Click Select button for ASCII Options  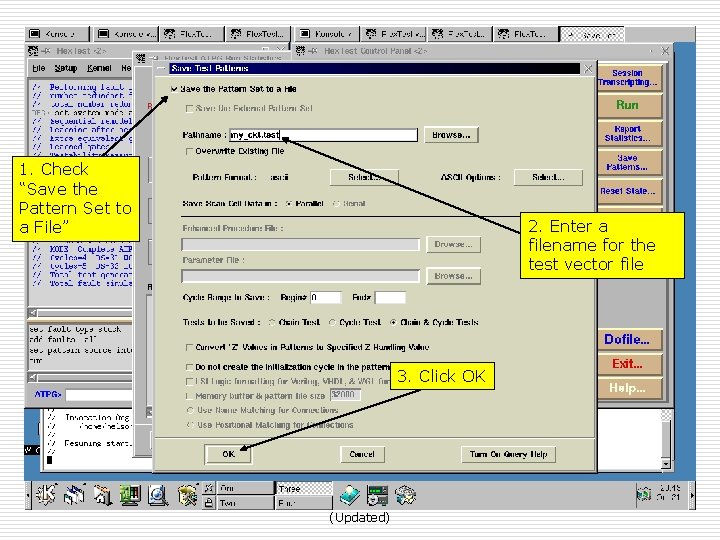548,177
